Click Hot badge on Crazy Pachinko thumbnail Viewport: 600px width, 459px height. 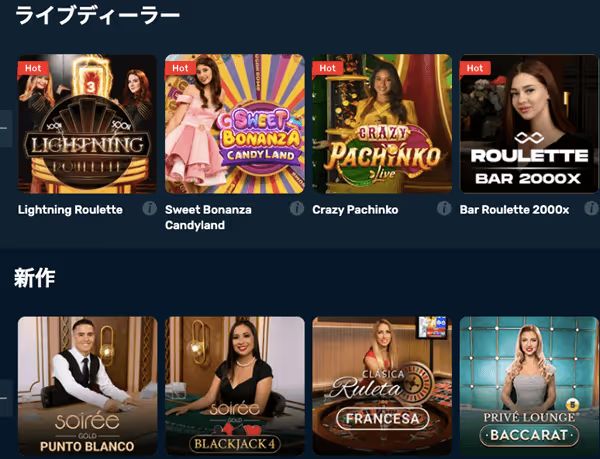click(x=328, y=68)
